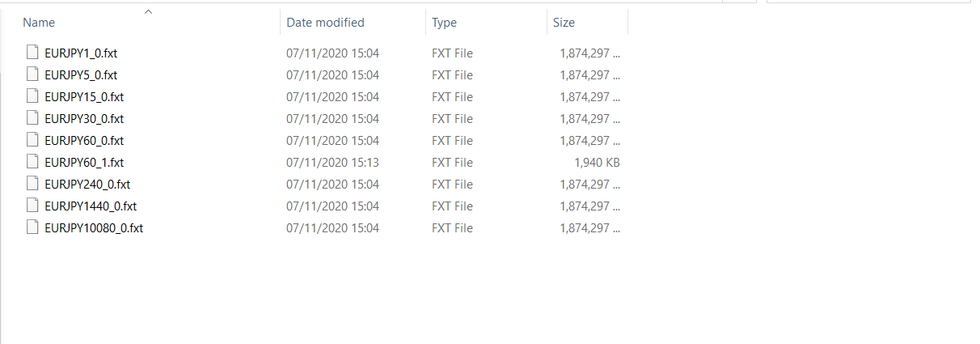Click the 15:13 modified date entry

[x=365, y=162]
